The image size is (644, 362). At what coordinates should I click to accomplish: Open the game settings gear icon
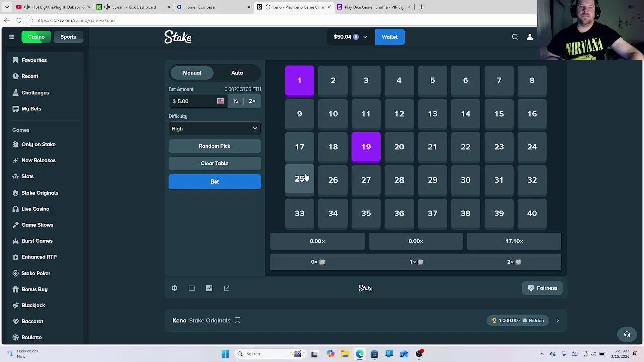tap(174, 288)
